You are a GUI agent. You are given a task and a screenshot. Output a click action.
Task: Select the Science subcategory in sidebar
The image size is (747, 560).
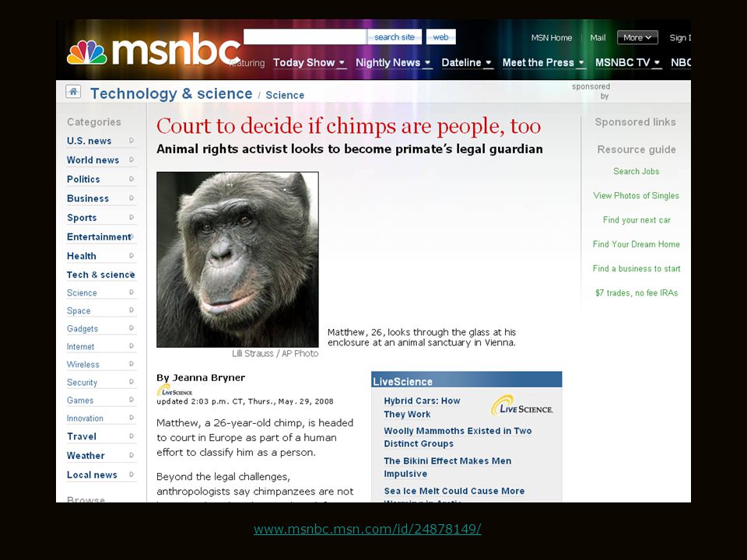tap(82, 293)
